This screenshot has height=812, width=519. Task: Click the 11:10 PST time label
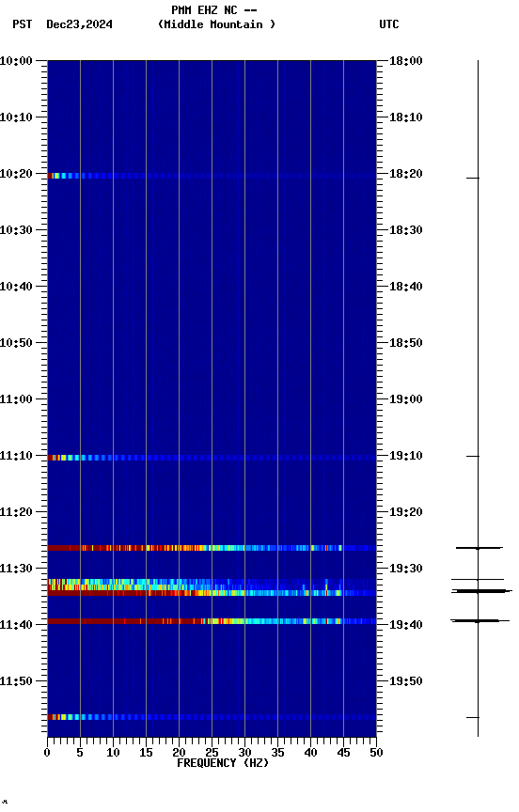[x=16, y=456]
